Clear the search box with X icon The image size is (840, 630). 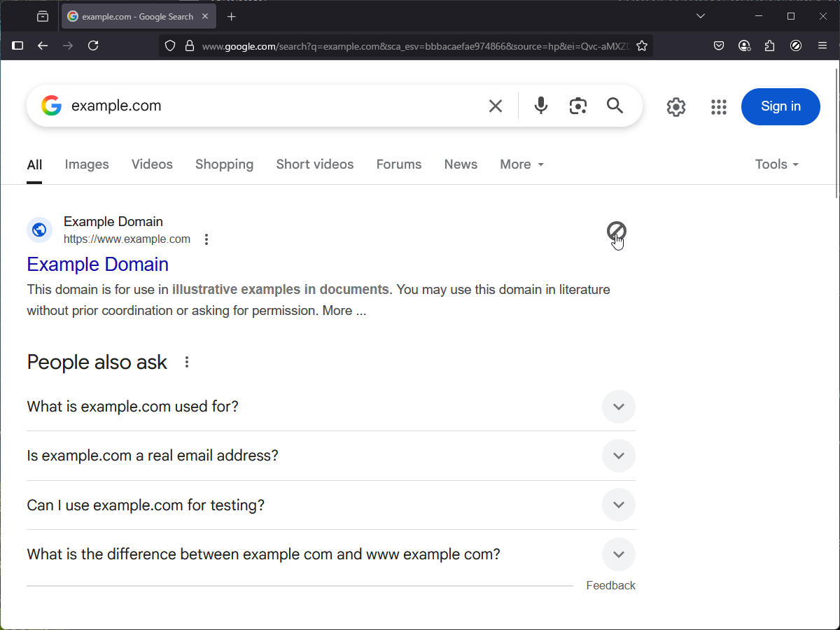point(495,106)
